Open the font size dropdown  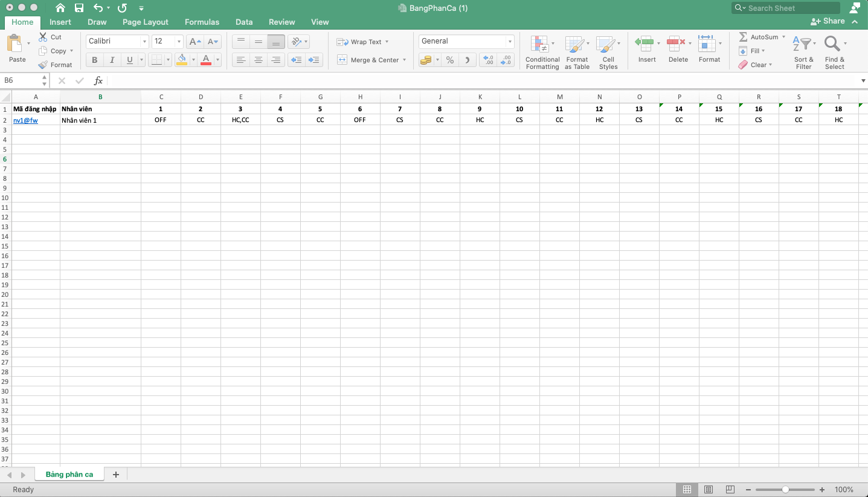(179, 42)
